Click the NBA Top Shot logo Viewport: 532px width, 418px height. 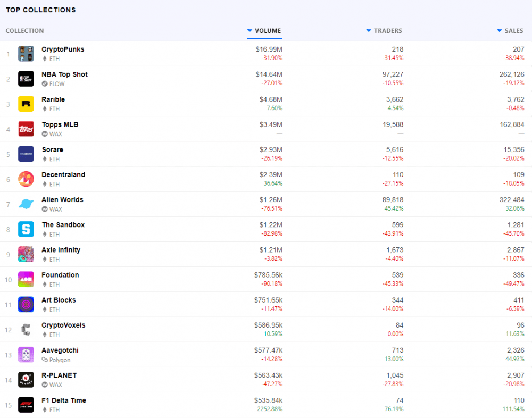click(x=26, y=79)
